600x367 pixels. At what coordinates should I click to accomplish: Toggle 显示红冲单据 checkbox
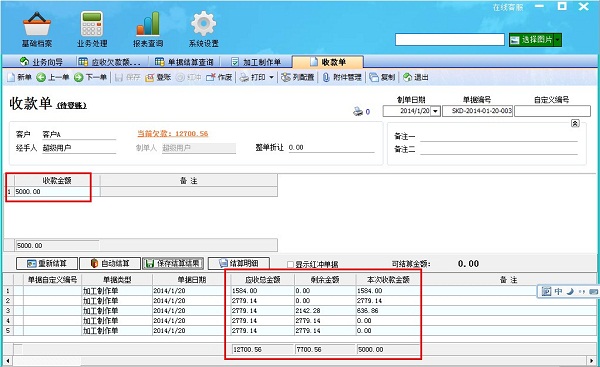click(x=290, y=264)
